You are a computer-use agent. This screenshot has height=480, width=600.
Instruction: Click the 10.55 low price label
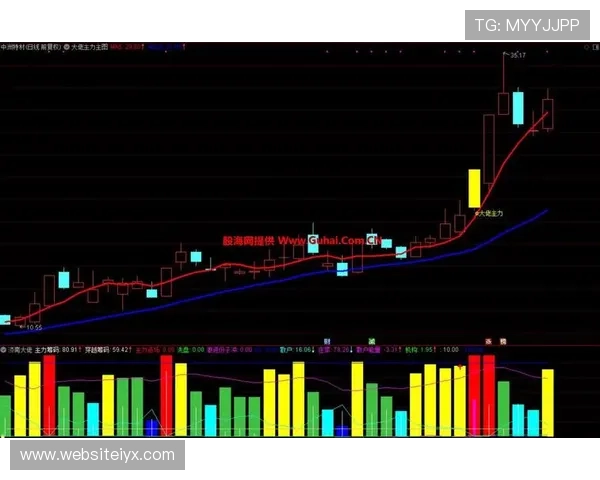tap(33, 327)
